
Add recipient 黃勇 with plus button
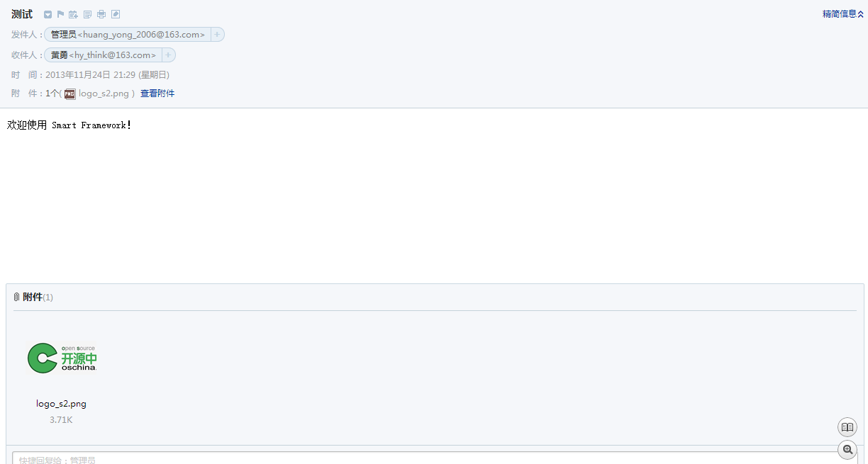coord(168,55)
